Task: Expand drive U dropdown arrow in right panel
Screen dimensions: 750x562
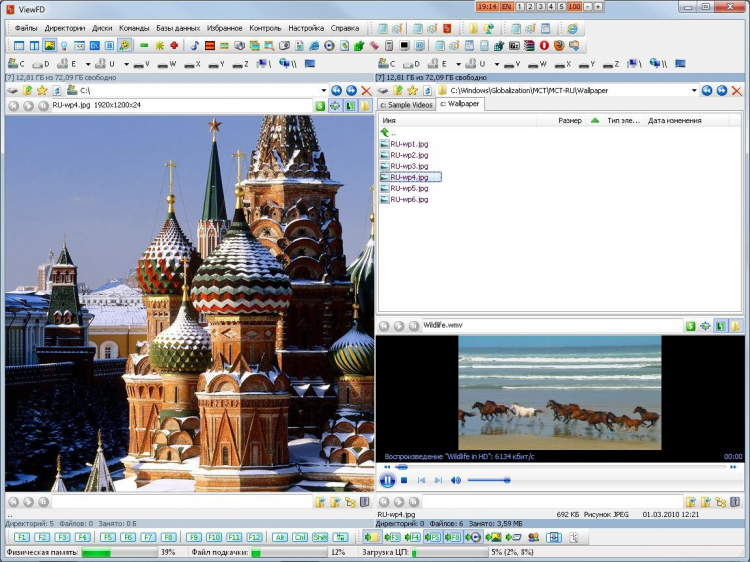Action: 497,64
